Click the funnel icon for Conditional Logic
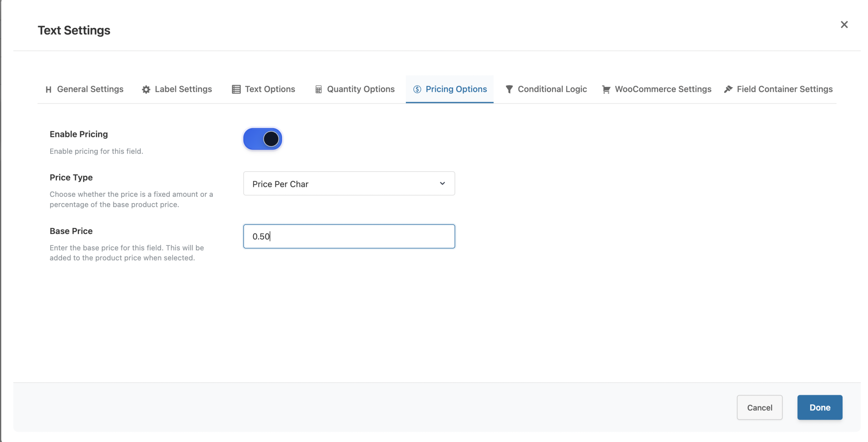868x442 pixels. point(509,89)
